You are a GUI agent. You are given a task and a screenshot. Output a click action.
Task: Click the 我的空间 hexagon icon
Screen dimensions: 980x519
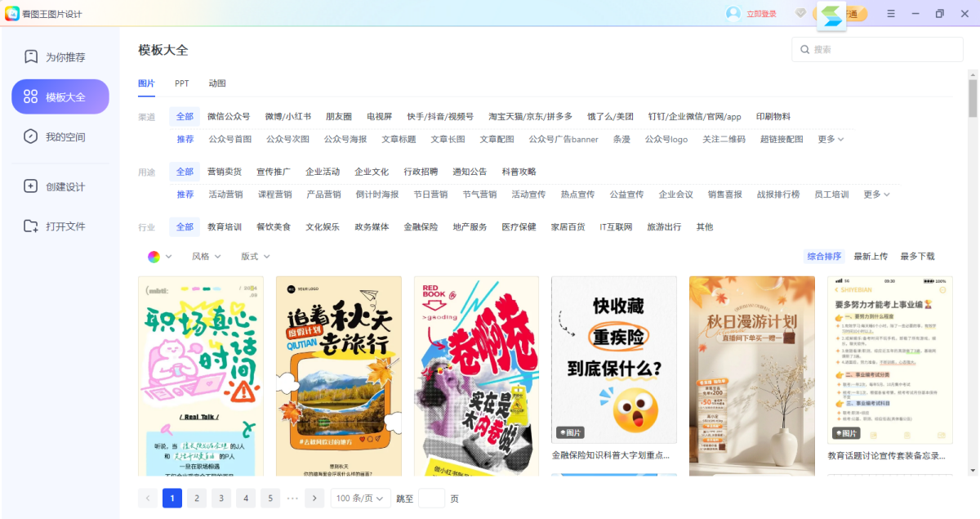coord(31,136)
